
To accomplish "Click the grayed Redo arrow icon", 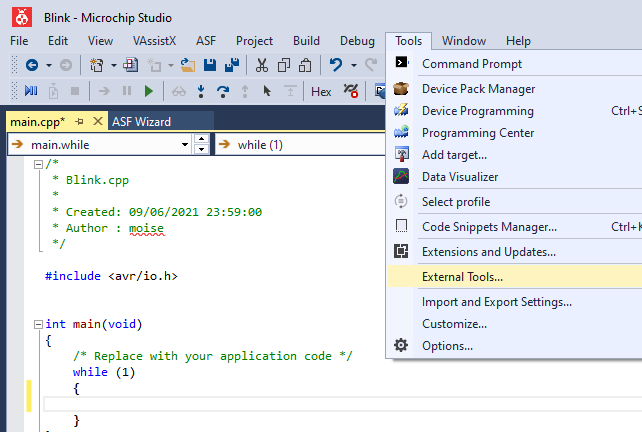I will 371,65.
